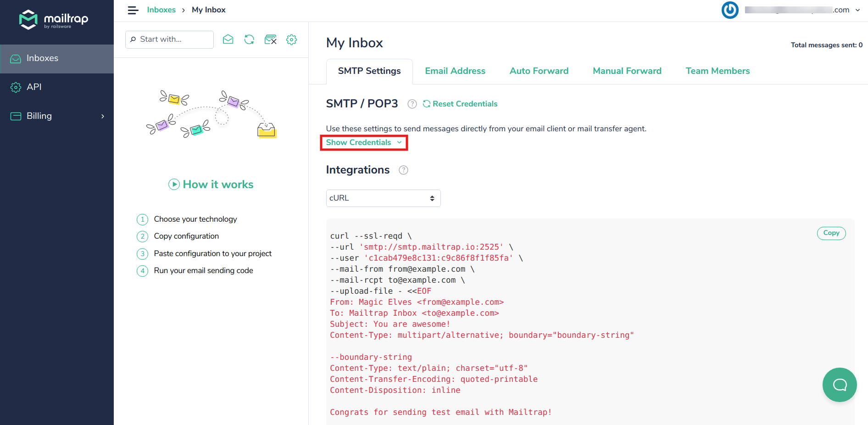Open the cURL integrations dropdown

[384, 198]
